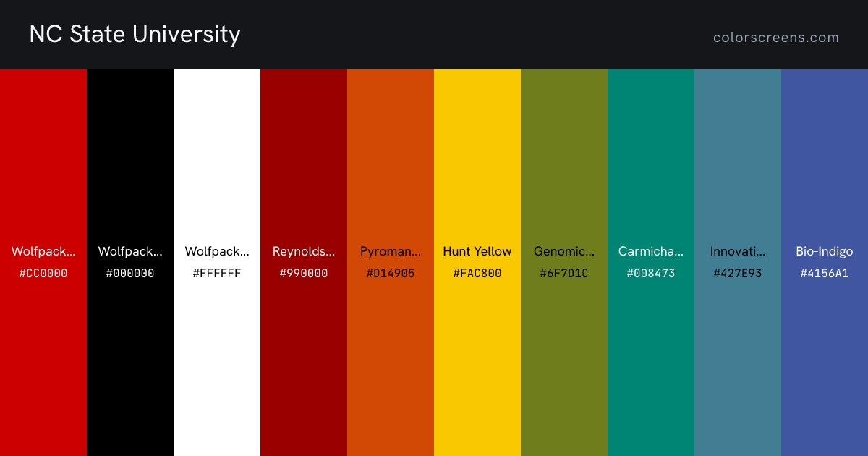
Task: Click the Wolfpack label above #000000
Action: [130, 252]
